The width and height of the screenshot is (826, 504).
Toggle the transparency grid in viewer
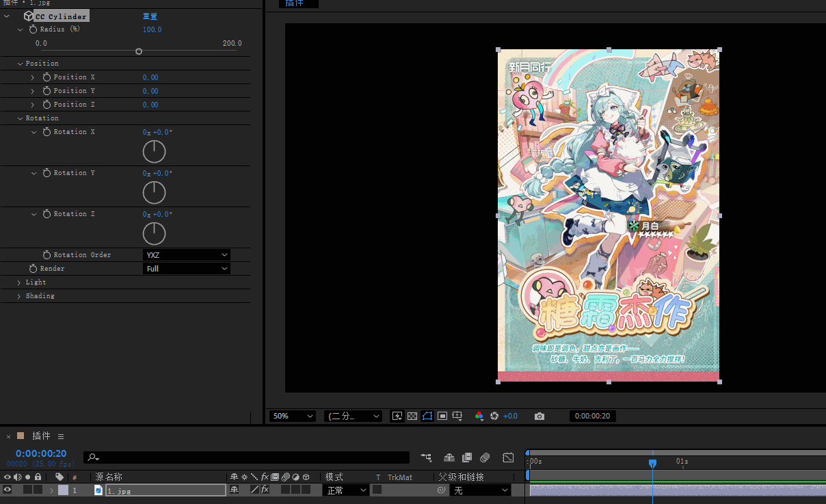[412, 416]
